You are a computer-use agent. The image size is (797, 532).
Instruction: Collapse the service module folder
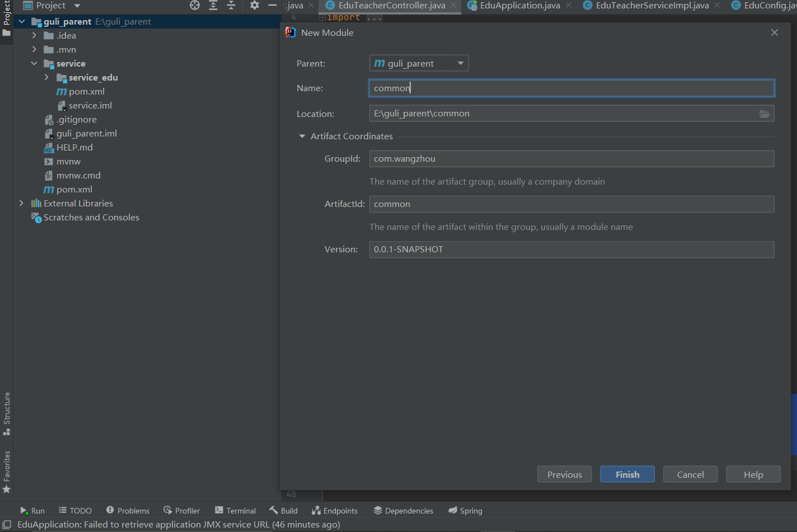point(34,63)
